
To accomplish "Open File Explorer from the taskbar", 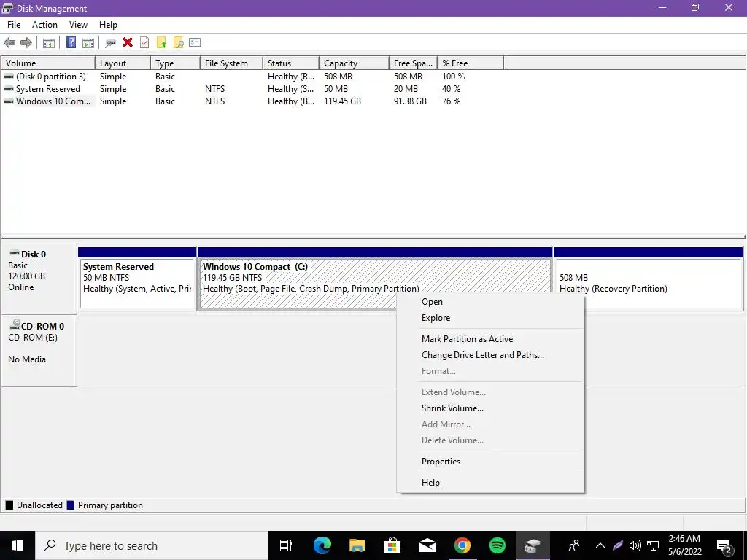I will pos(357,545).
